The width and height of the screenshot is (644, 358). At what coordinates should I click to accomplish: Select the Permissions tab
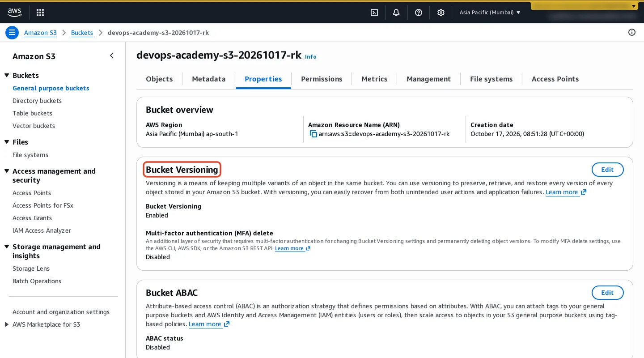[322, 79]
